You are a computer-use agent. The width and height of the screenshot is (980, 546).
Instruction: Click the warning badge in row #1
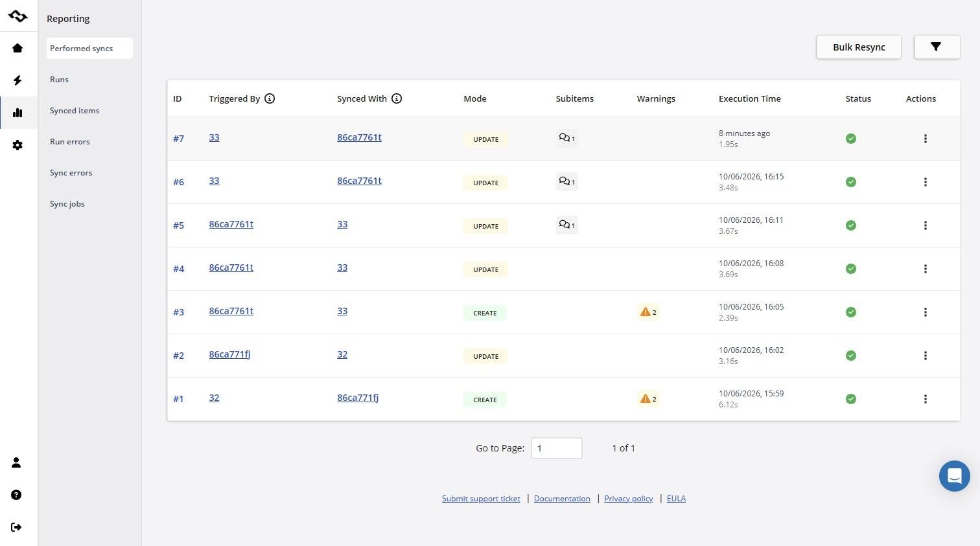point(648,399)
